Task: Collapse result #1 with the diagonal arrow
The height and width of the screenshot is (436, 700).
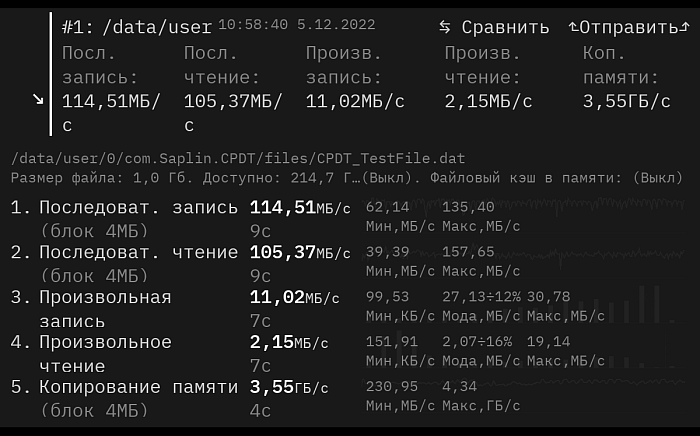Action: [x=38, y=99]
